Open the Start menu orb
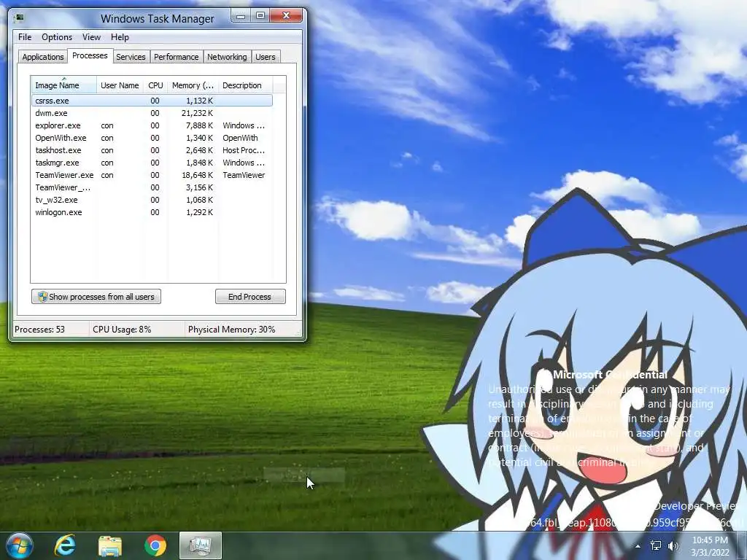This screenshot has height=560, width=747. point(19,545)
